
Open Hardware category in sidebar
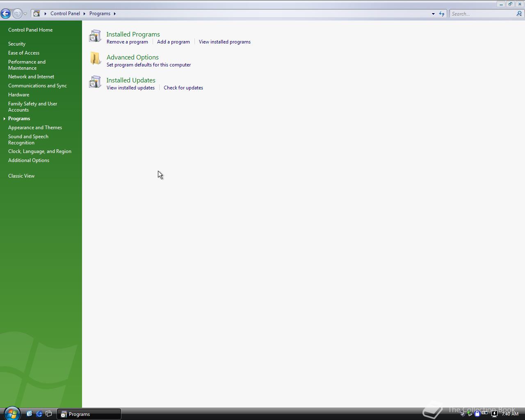18,95
